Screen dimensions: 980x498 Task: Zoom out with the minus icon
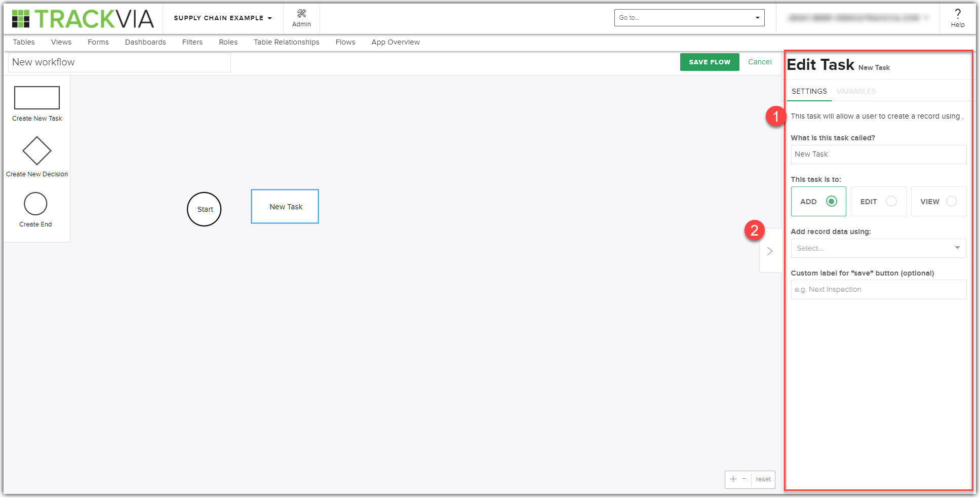pos(744,479)
